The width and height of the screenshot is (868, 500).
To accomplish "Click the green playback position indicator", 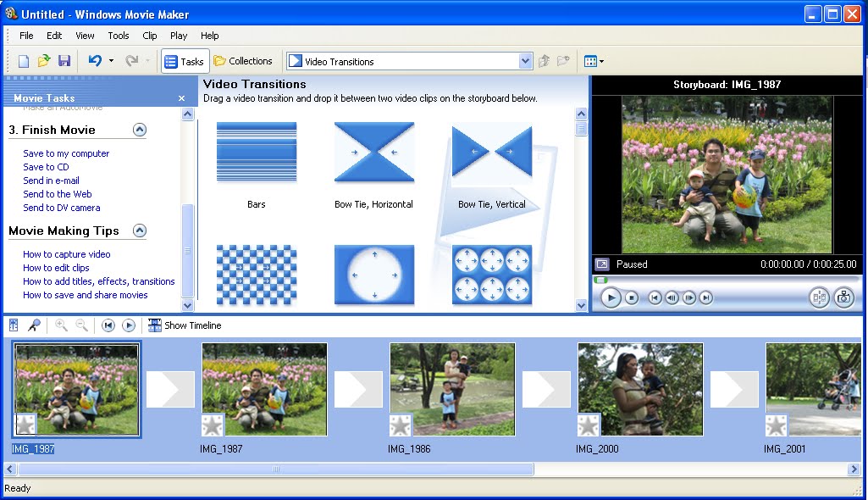I will click(601, 280).
